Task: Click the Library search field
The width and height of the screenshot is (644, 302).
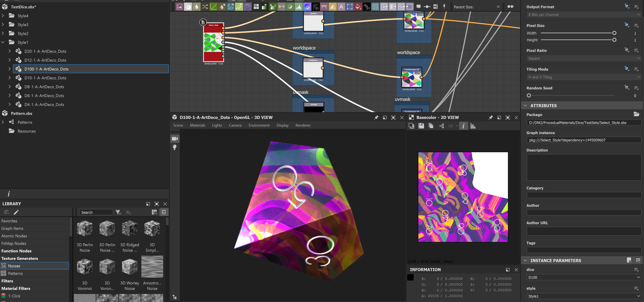Action: tap(96, 212)
